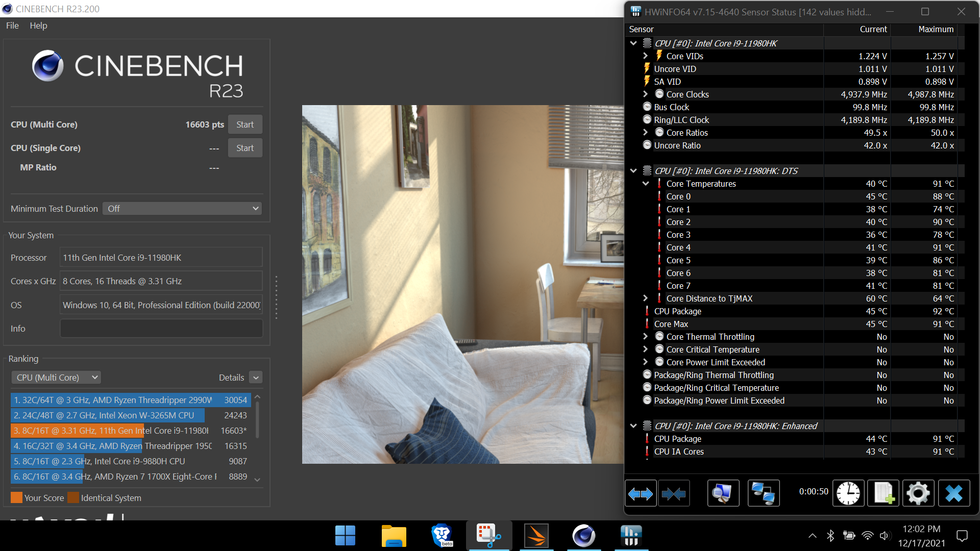Viewport: 980px width, 551px height.
Task: Click Core VIDs lightning bolt icon
Action: click(659, 56)
